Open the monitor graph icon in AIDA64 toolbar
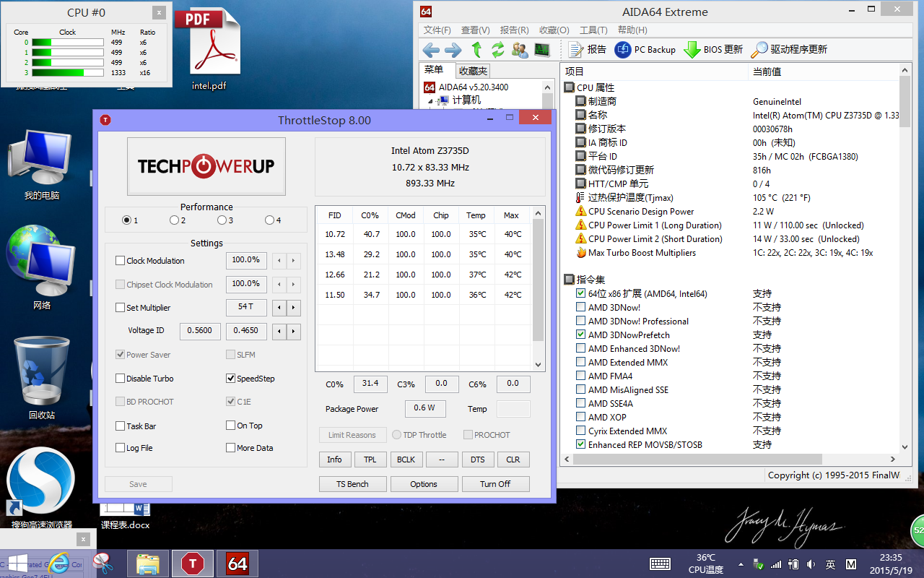924x578 pixels. 541,50
